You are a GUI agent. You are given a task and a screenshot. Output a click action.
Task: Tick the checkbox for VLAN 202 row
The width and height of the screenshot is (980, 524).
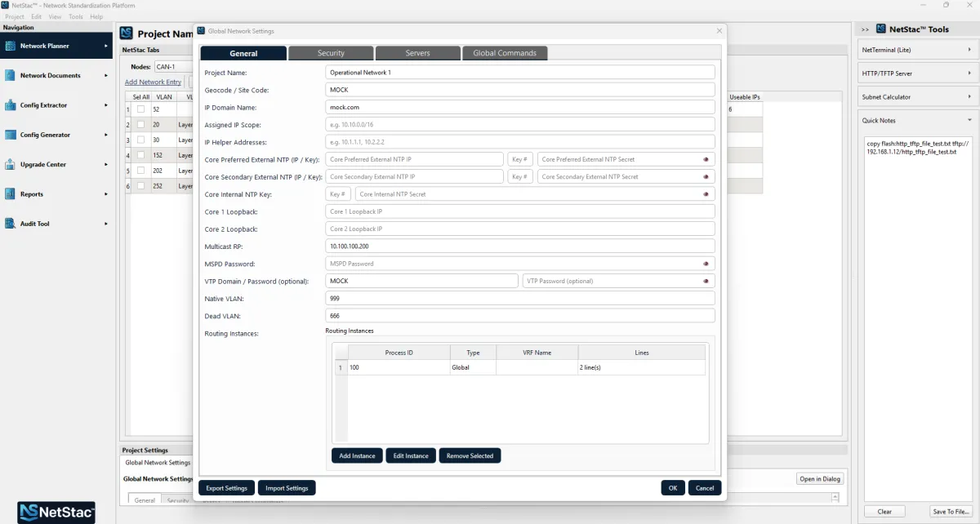click(x=140, y=171)
